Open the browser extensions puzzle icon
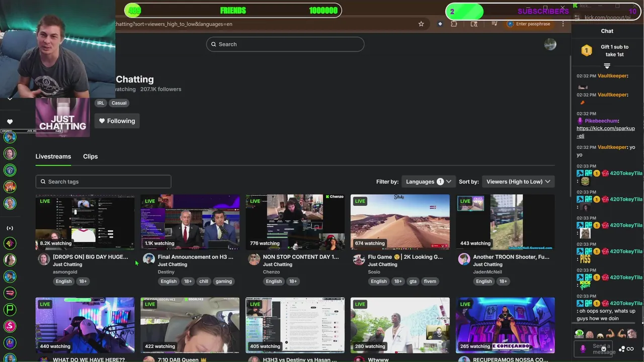 (454, 24)
